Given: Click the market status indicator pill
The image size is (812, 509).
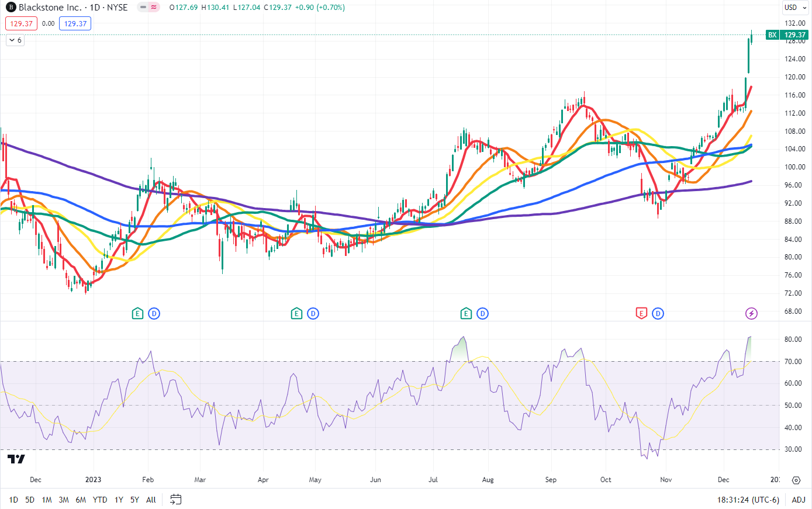Looking at the screenshot, I should (x=148, y=8).
